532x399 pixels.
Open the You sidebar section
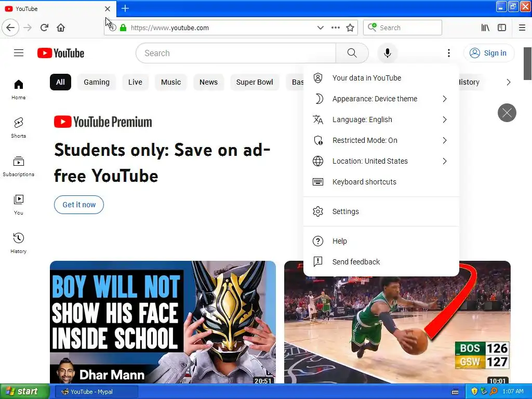coord(19,205)
